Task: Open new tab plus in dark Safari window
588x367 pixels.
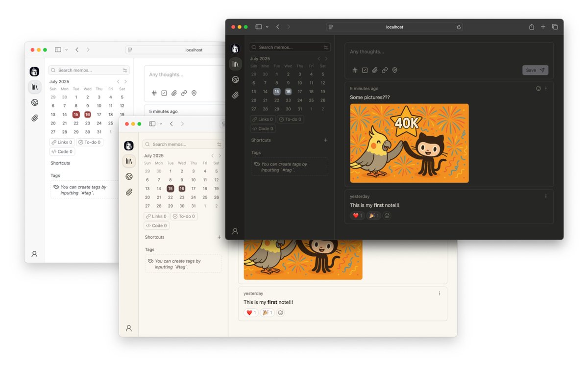Action: pos(543,27)
